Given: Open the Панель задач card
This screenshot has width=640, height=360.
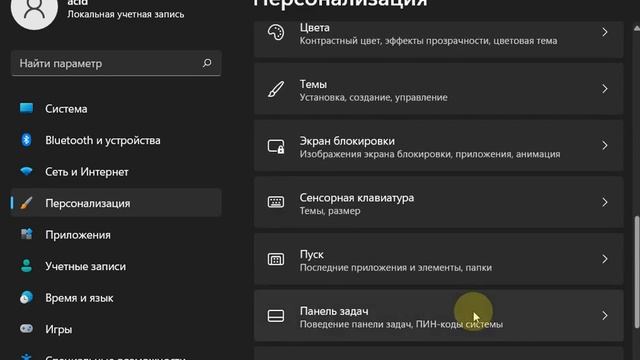Looking at the screenshot, I should point(439,316).
